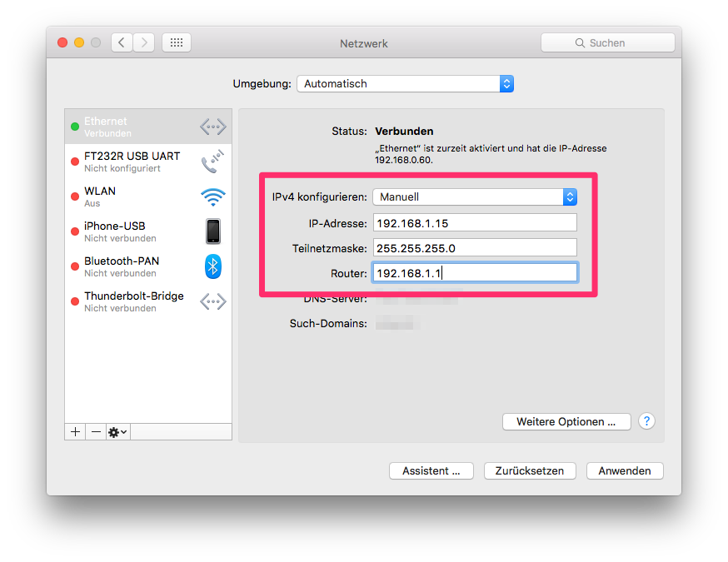Viewport: 728px width, 562px height.
Task: Open the gear actions menu
Action: (118, 432)
